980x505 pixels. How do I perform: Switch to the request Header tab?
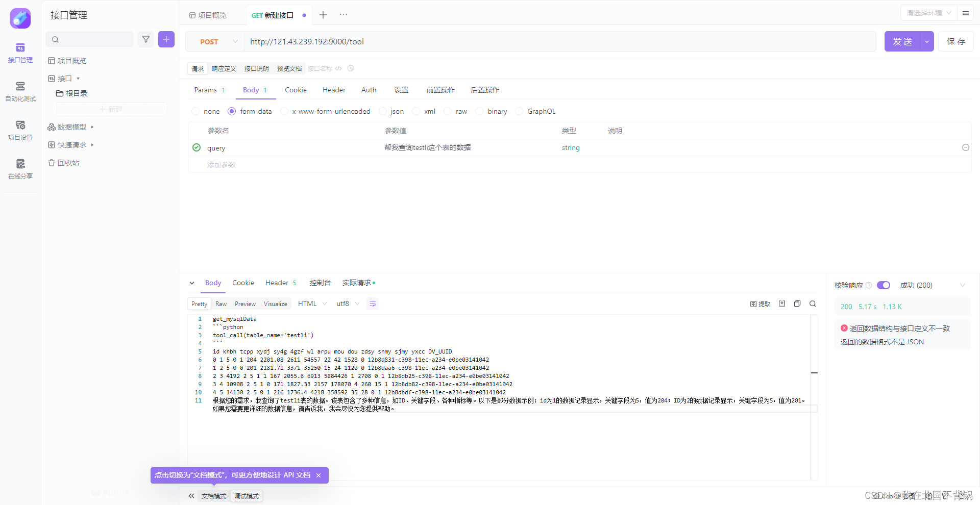point(334,90)
